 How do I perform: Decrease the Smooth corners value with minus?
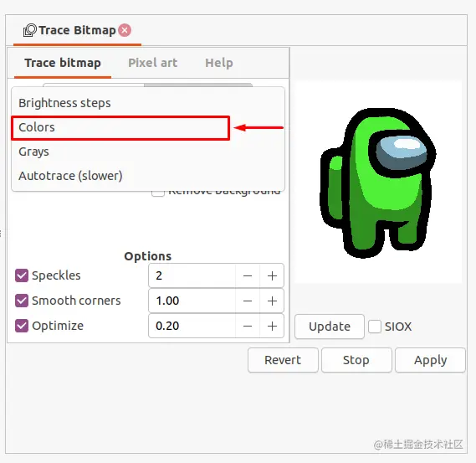pyautogui.click(x=248, y=301)
